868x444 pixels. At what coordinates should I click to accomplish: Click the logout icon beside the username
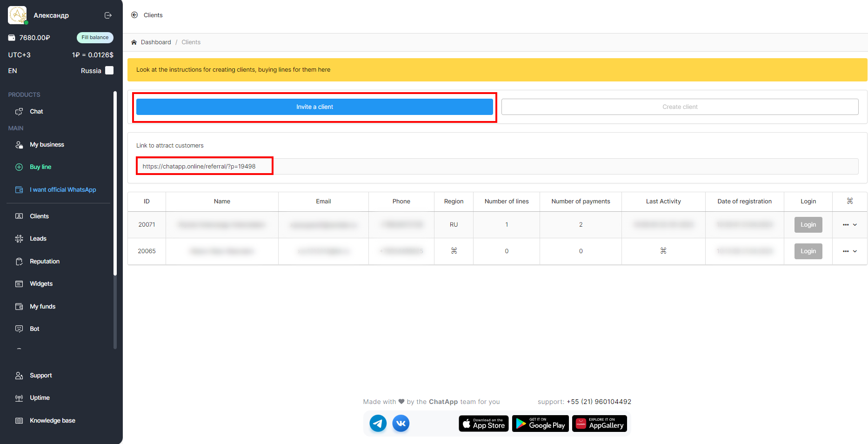tap(108, 15)
